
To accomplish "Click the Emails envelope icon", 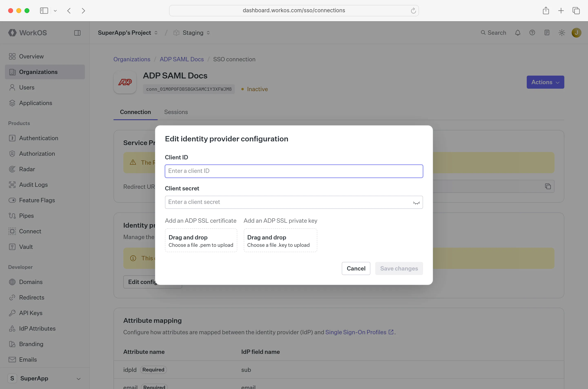I will click(12, 360).
